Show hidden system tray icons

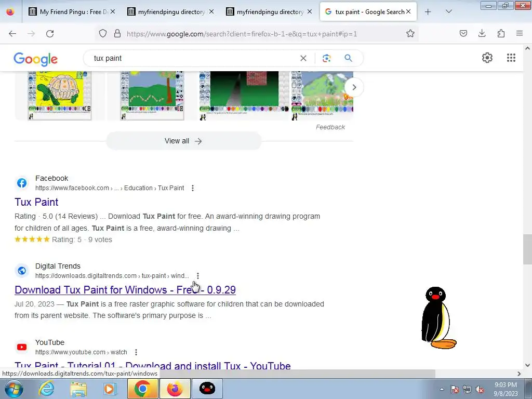tap(442, 390)
